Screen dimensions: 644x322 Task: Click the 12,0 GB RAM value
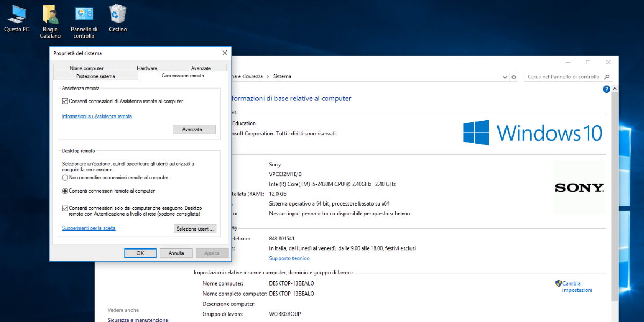(277, 194)
